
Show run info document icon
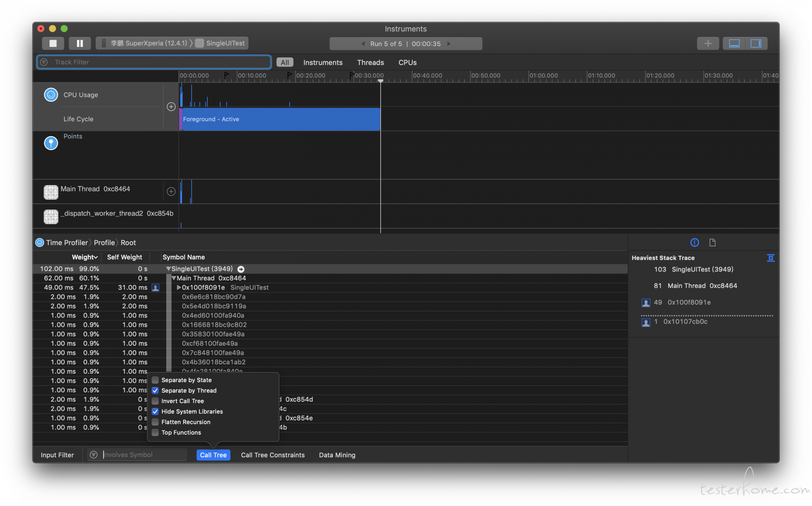click(713, 243)
